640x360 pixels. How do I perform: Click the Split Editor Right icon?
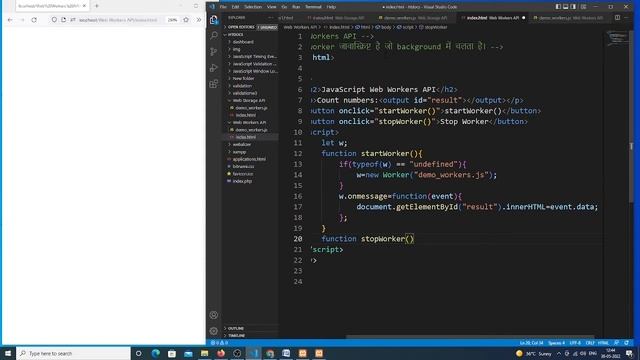pos(617,18)
